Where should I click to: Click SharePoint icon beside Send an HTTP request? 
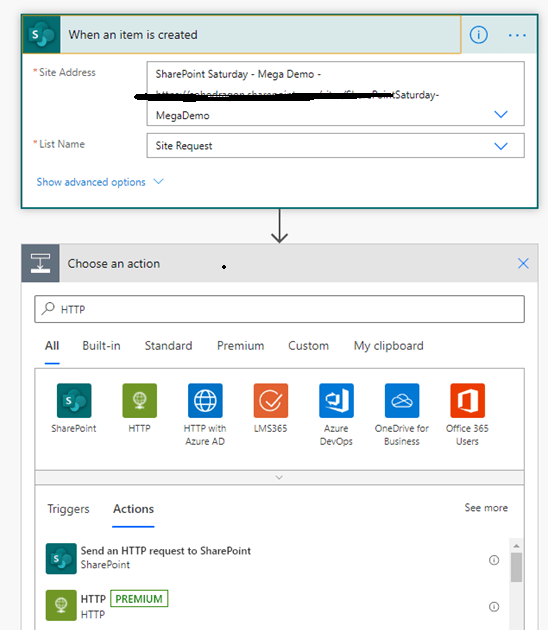61,558
